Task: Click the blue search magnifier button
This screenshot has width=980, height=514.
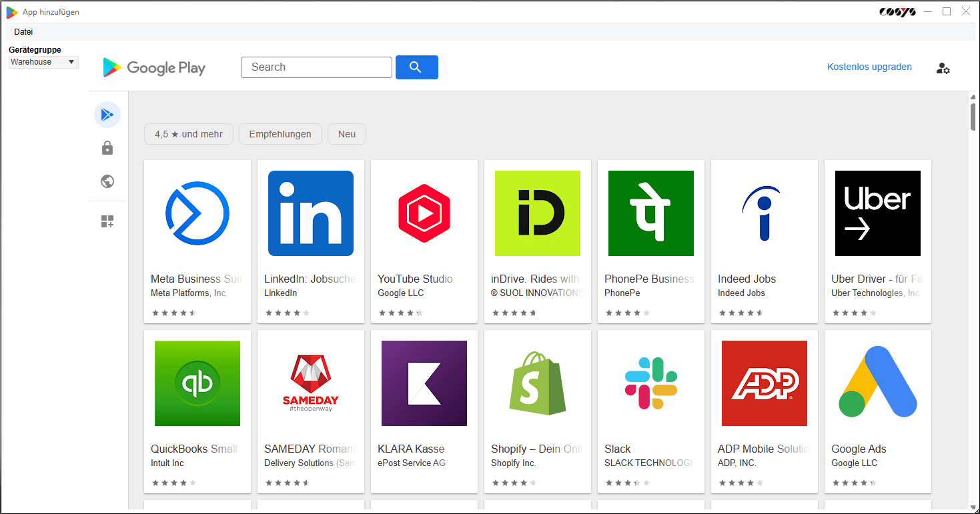Action: pos(417,67)
